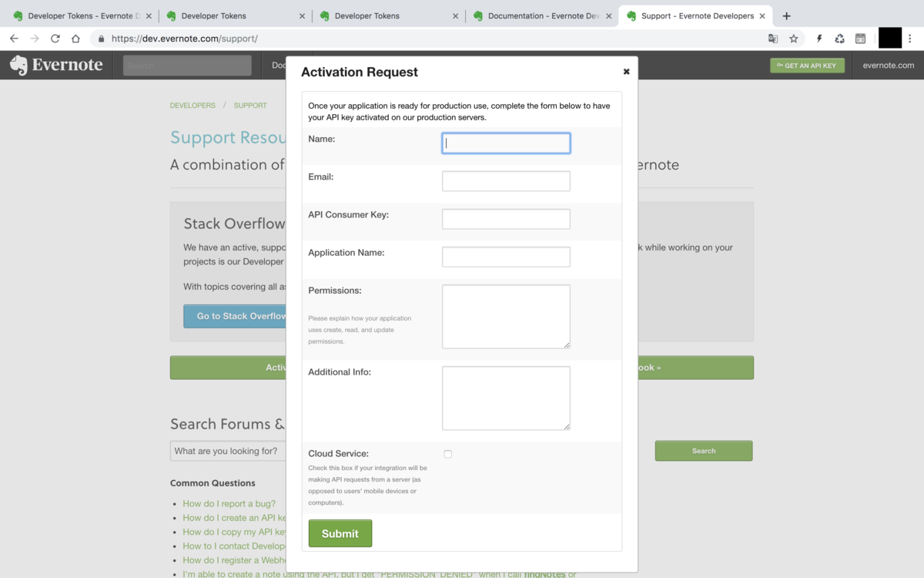Click the Application Name field
The image size is (924, 578).
tap(506, 257)
